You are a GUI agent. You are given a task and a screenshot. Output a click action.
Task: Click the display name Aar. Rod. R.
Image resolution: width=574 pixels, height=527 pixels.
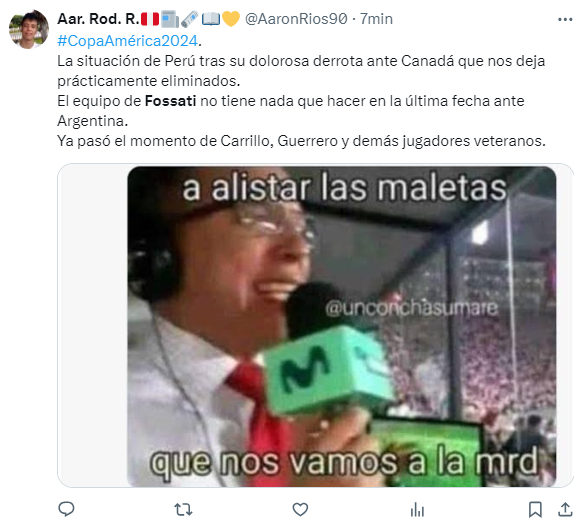(x=98, y=19)
